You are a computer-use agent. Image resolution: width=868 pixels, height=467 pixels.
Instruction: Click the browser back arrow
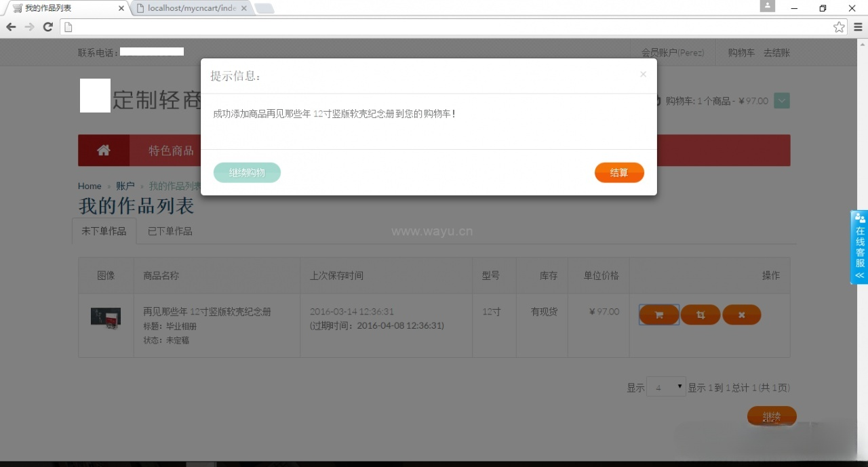click(x=11, y=26)
